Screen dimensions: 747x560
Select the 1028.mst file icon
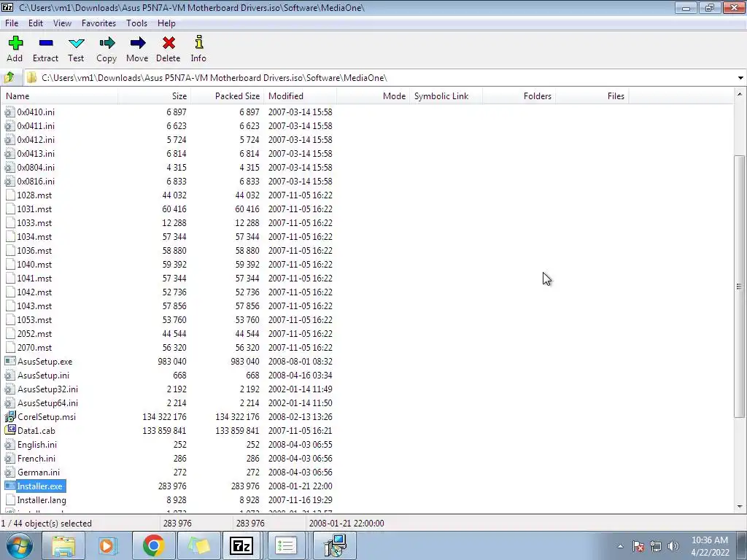coord(10,195)
